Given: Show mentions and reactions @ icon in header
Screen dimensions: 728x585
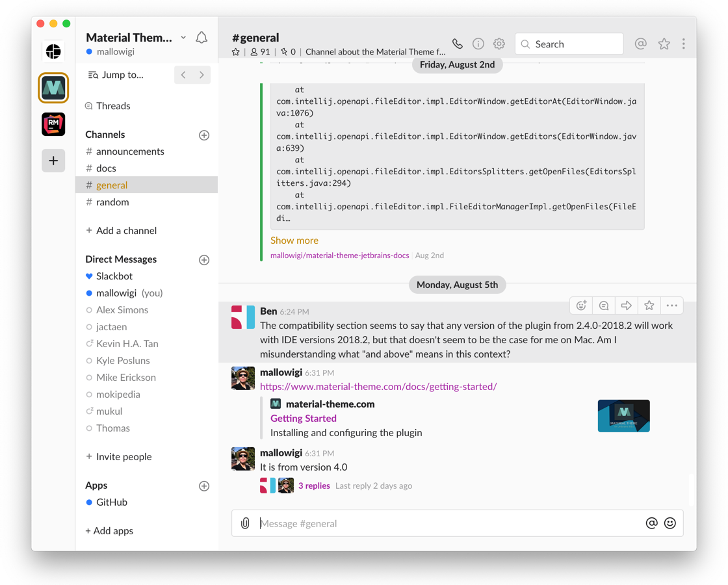Looking at the screenshot, I should tap(641, 44).
